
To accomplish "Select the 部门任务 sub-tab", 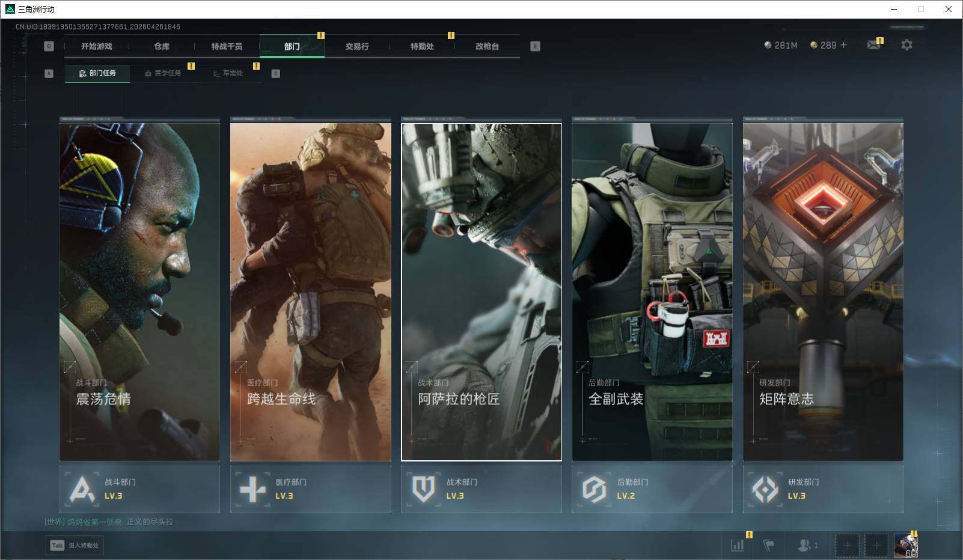I will (x=97, y=73).
